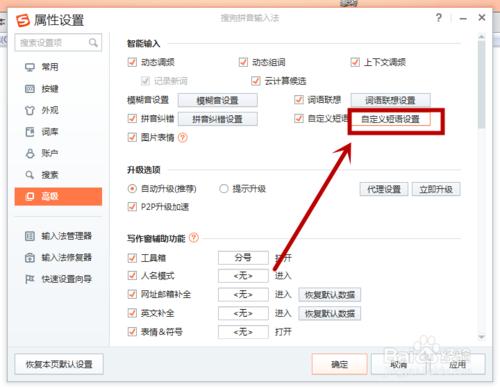500x389 pixels.
Task: Open the 外观 shirt icon in the sidebar
Action: click(x=30, y=110)
